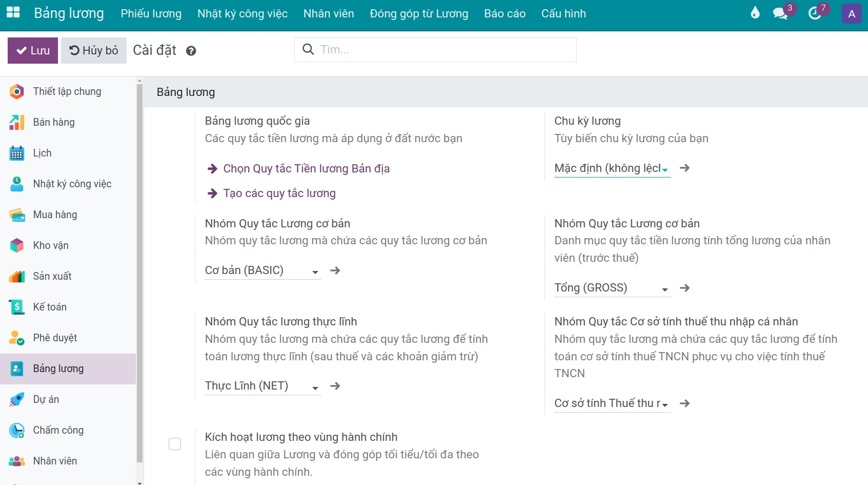
Task: Open external link arrow beside Cơ sở tính Thuế
Action: [x=684, y=403]
